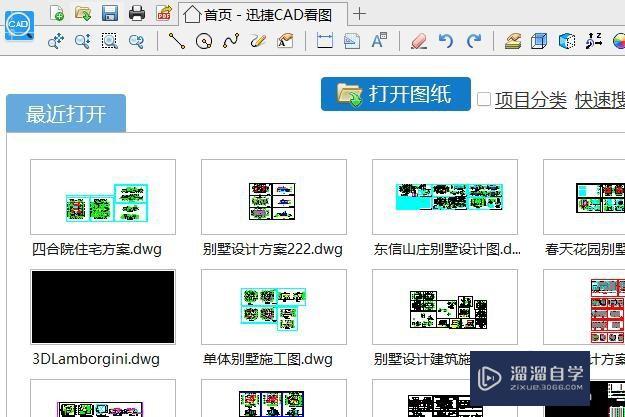Add a new tab with the plus button
Image resolution: width=625 pixels, height=417 pixels.
click(359, 14)
